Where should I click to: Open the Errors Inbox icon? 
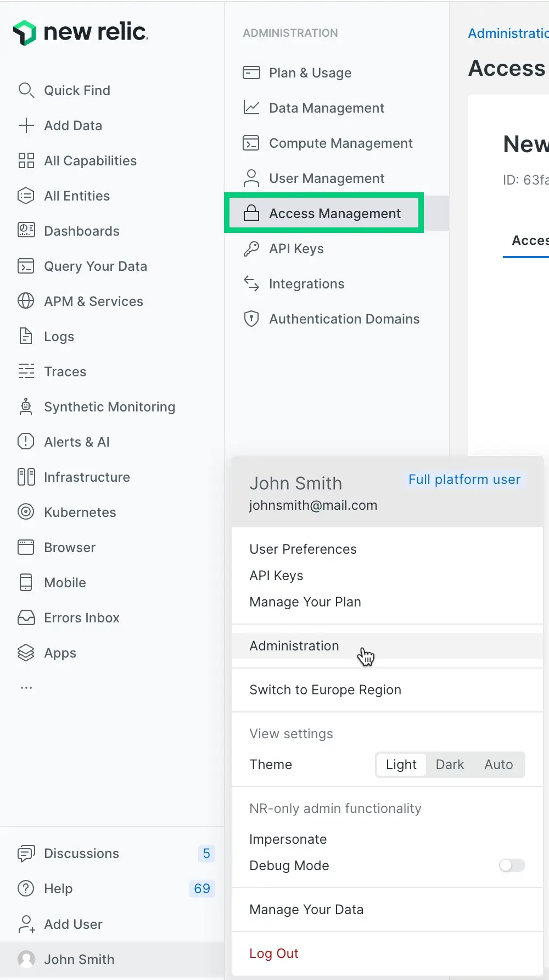[x=26, y=617]
